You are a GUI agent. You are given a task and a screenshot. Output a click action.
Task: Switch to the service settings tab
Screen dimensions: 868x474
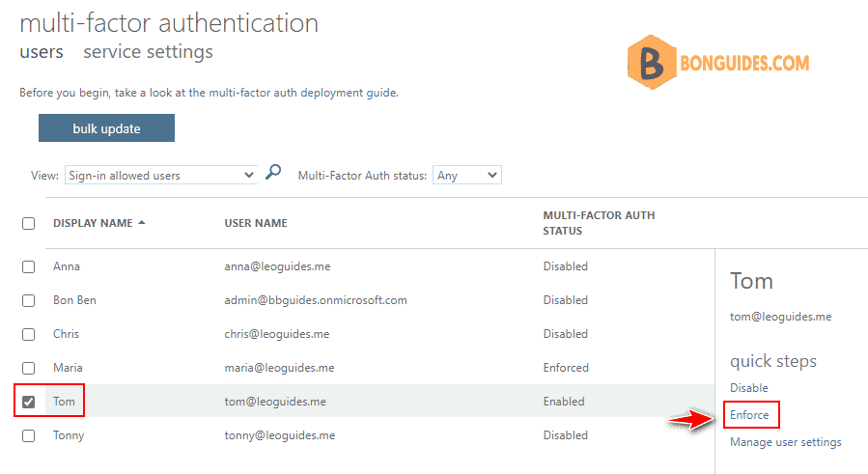pos(148,52)
